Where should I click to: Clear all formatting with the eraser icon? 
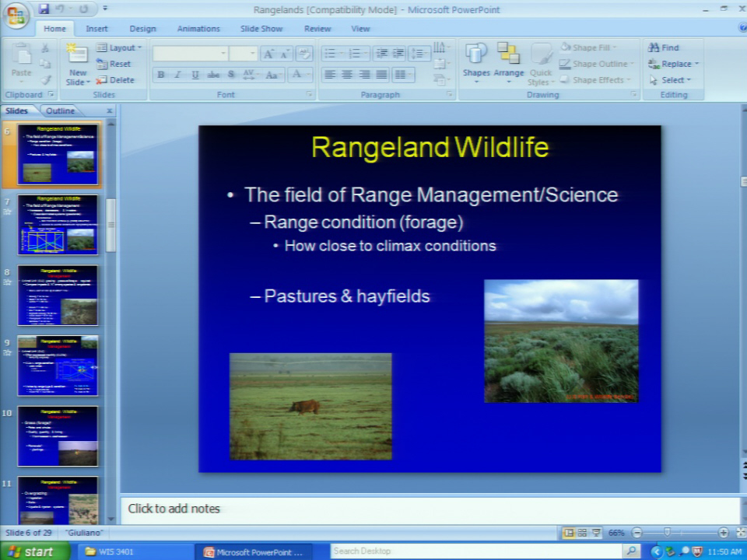pyautogui.click(x=304, y=54)
